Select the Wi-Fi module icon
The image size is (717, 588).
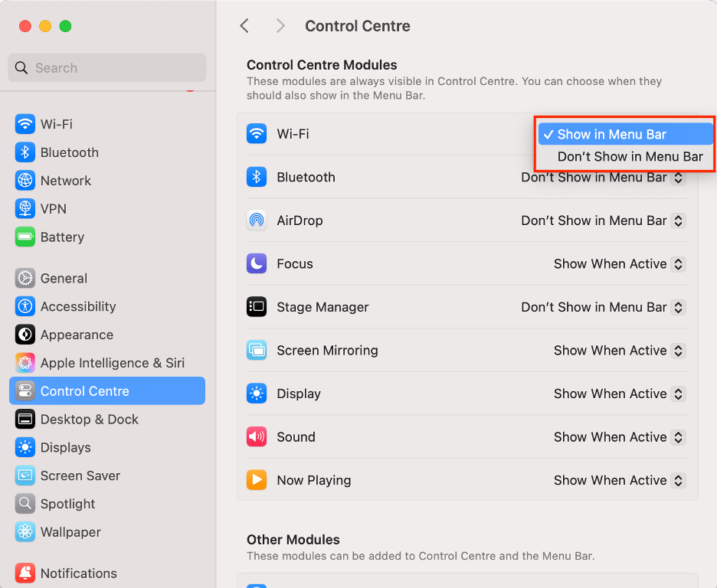256,133
